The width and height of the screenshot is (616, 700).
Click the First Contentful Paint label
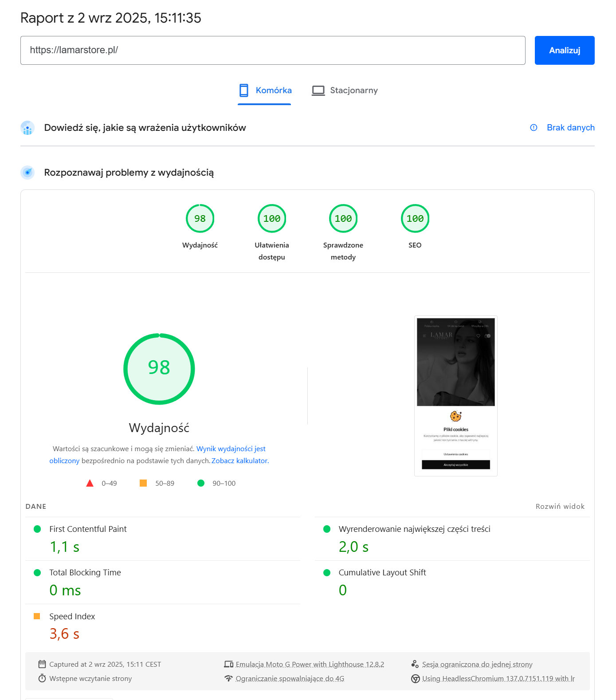point(88,529)
